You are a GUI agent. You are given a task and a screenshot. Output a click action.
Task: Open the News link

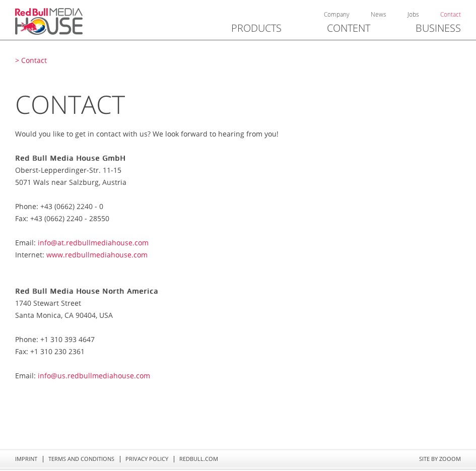[378, 15]
